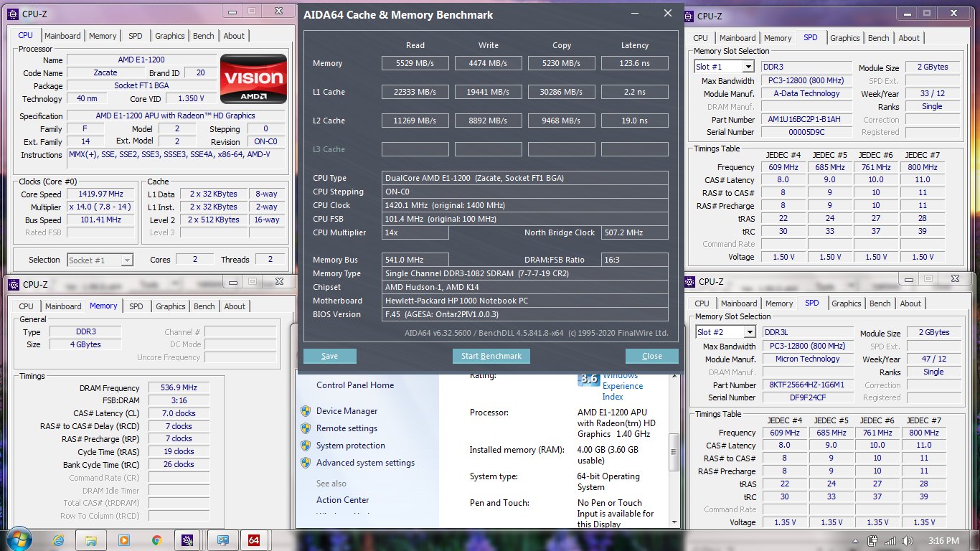Open the Slot #2 memory slot dropdown
The image size is (980, 551).
point(750,332)
